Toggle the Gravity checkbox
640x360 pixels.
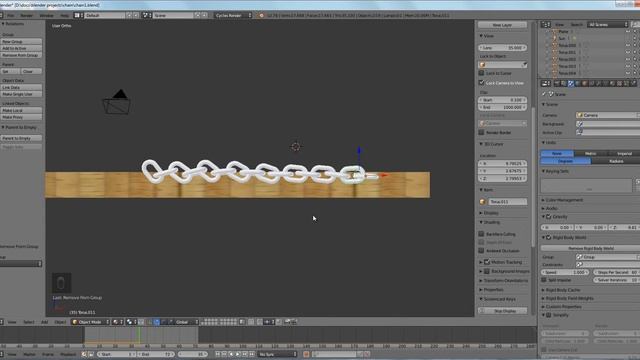click(x=549, y=217)
